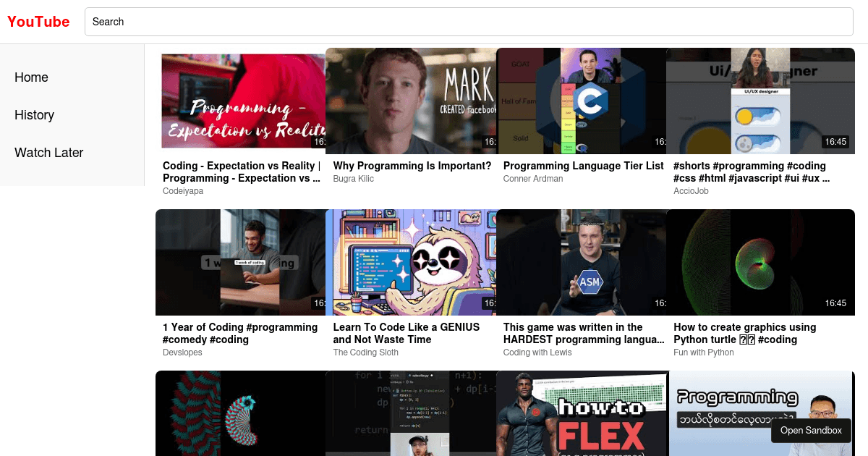Image resolution: width=868 pixels, height=456 pixels.
Task: Open Coding Expectation vs Reality thumbnail
Action: pos(242,101)
